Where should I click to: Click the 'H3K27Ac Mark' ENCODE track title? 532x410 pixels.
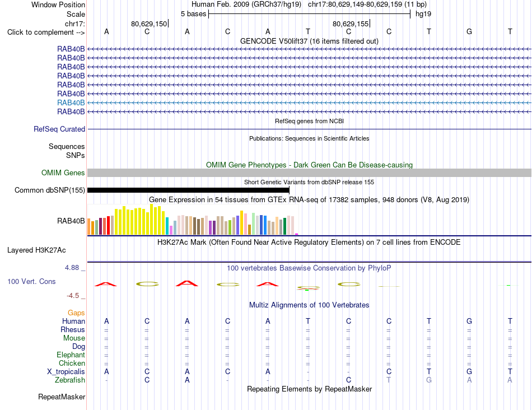309,243
